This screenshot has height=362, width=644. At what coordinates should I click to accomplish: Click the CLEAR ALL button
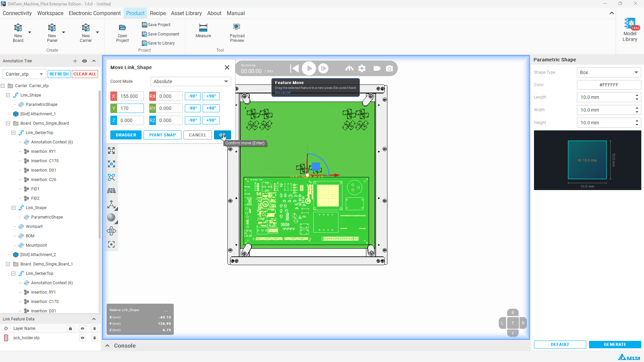tap(85, 74)
